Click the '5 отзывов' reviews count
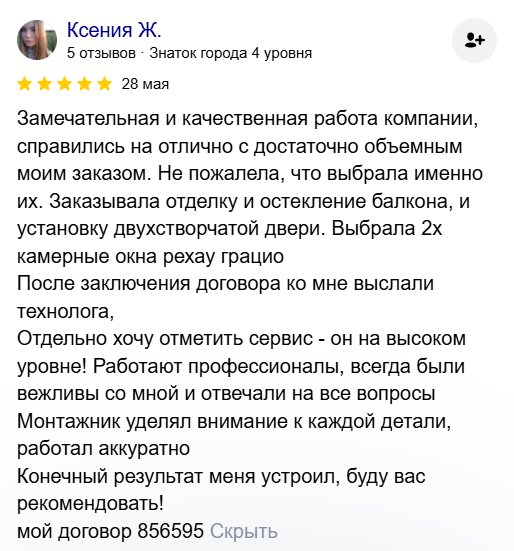Screen dimensions: 514x551 coord(101,53)
